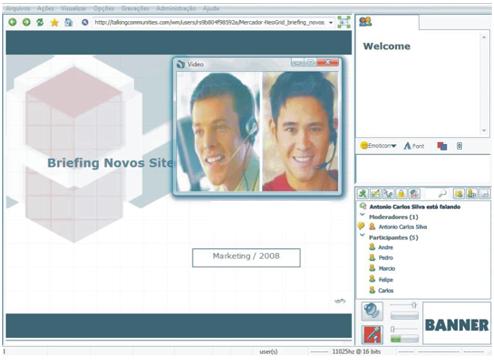Click the magnifier search icon in participants toolbar

[x=443, y=193]
